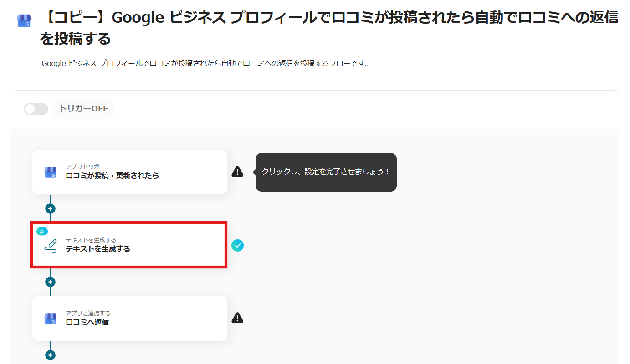Open the 口コミへ返信 step card
Image resolution: width=630 pixels, height=364 pixels.
coord(129,318)
